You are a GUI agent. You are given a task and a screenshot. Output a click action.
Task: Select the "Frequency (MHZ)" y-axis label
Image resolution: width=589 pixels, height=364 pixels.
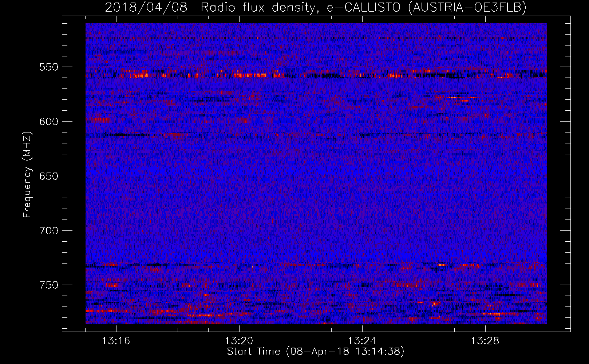[27, 174]
